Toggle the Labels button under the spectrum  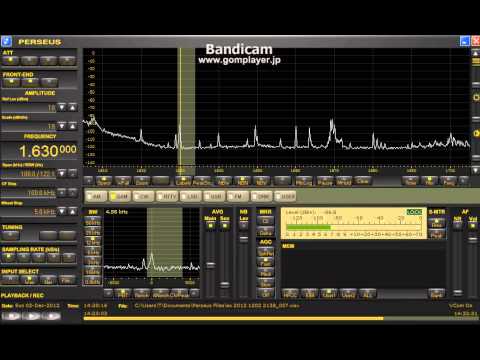184,181
